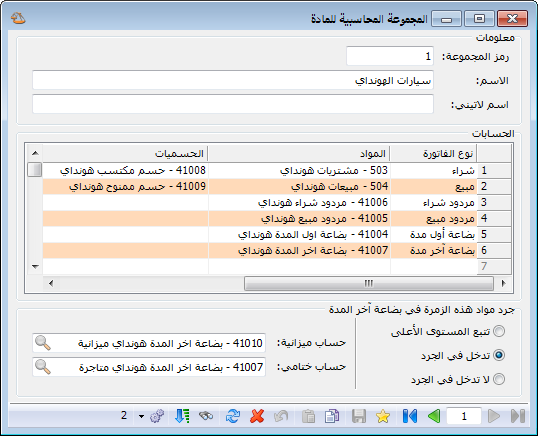The image size is (539, 437).
Task: Click the yellow star new-record icon
Action: pos(383,416)
